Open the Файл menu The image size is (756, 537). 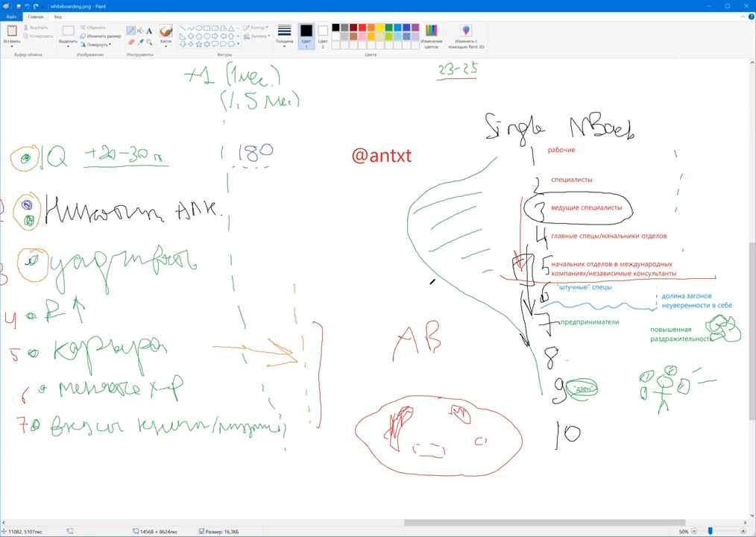[11, 16]
